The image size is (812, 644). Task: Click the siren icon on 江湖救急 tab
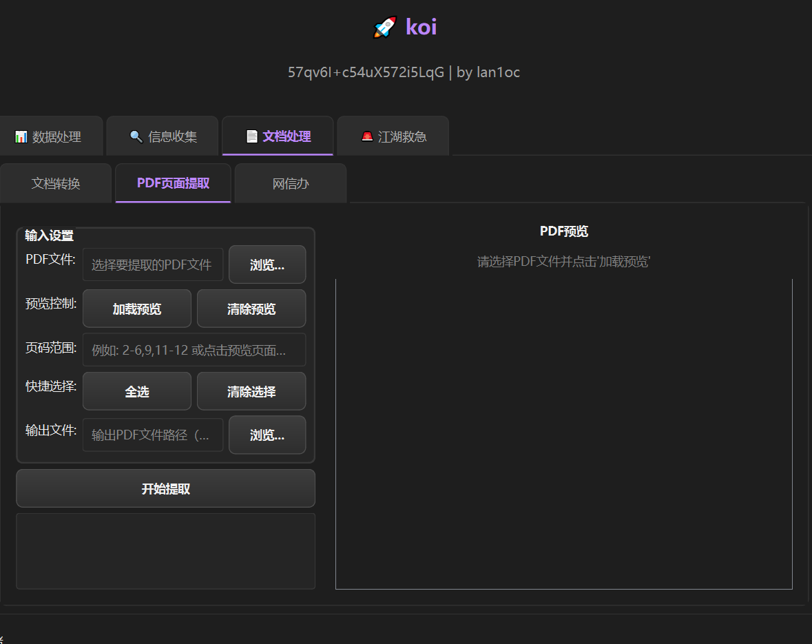pos(367,137)
